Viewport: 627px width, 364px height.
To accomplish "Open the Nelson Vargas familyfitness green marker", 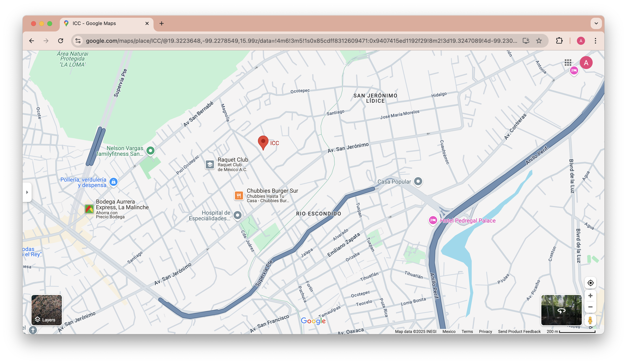I will pyautogui.click(x=150, y=151).
